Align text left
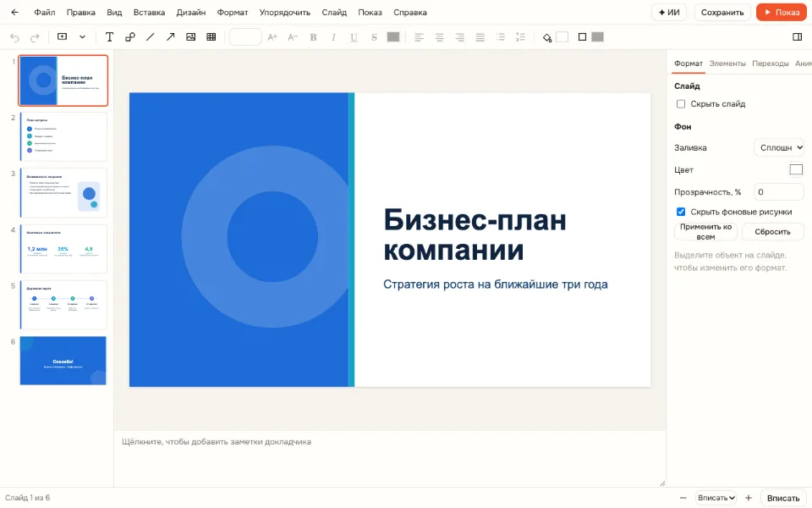This screenshot has width=812, height=508. 419,37
